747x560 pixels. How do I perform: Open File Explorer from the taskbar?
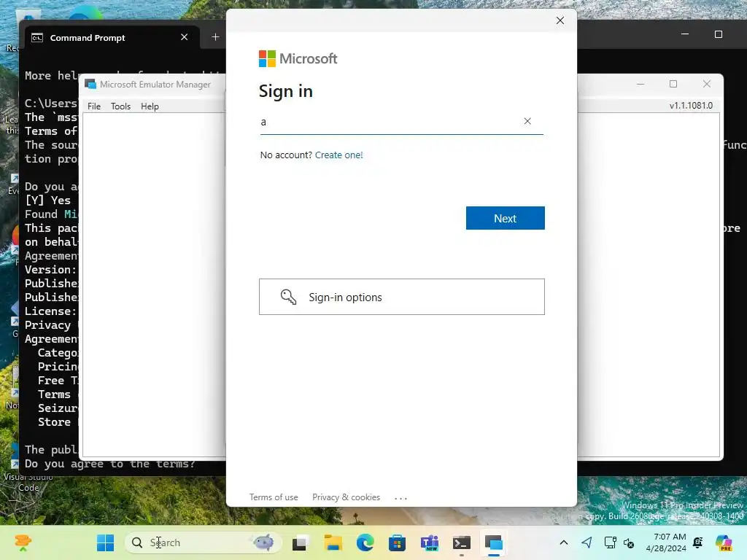click(x=333, y=542)
